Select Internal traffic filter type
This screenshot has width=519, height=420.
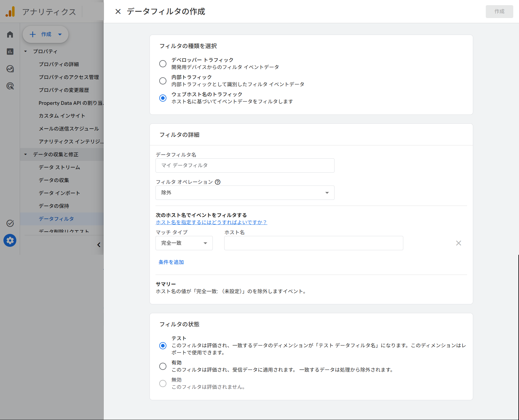coord(163,81)
